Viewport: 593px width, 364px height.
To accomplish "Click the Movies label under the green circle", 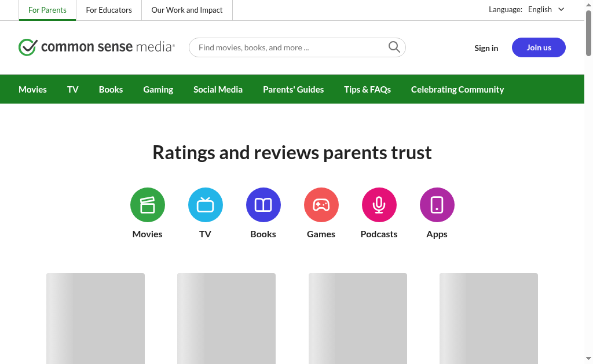I will [x=148, y=234].
